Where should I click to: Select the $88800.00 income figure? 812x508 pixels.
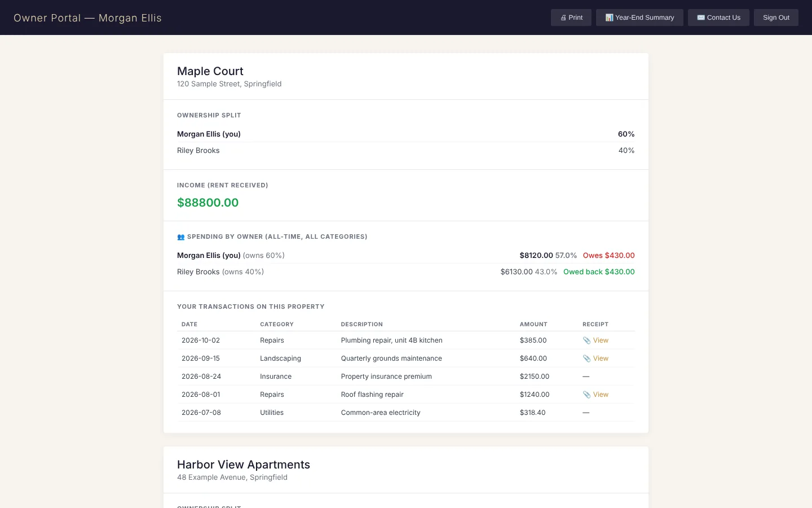[208, 203]
